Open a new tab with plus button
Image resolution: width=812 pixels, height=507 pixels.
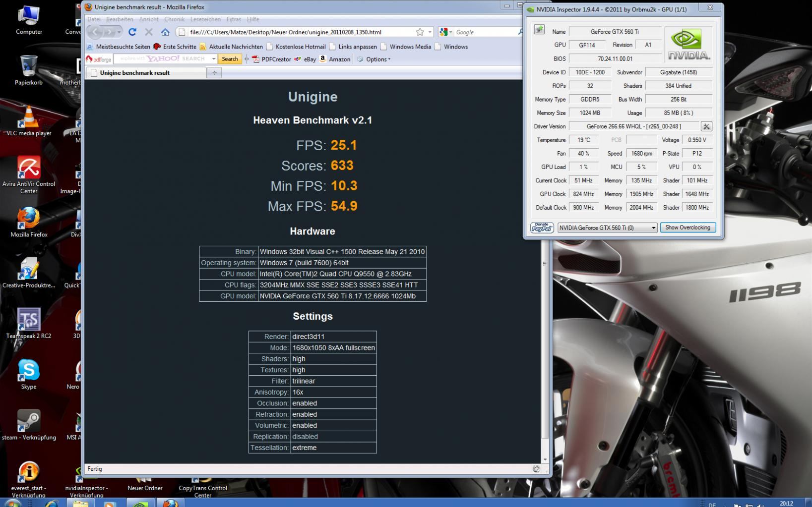click(214, 73)
